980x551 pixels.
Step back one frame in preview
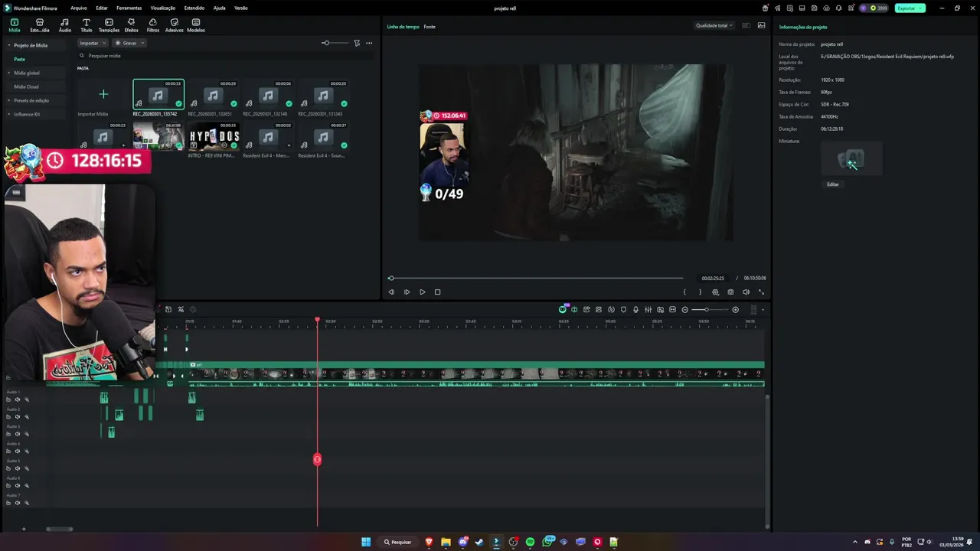pyautogui.click(x=391, y=292)
